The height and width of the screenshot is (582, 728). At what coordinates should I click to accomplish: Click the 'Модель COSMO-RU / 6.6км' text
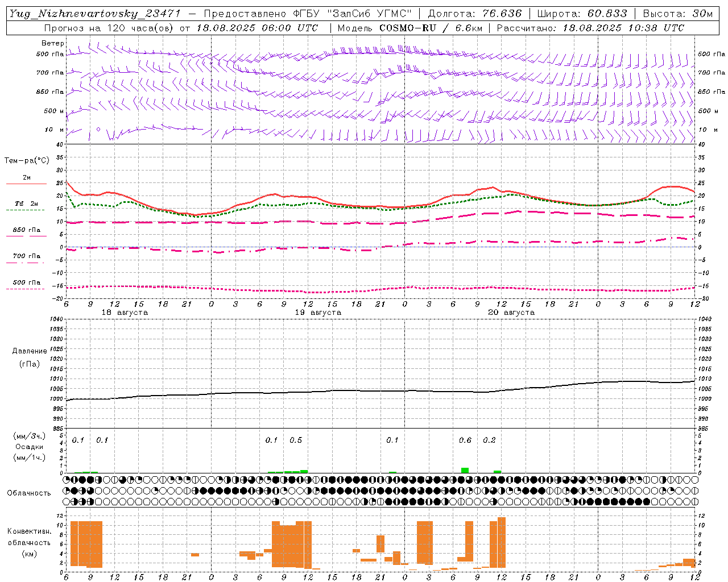[x=410, y=28]
